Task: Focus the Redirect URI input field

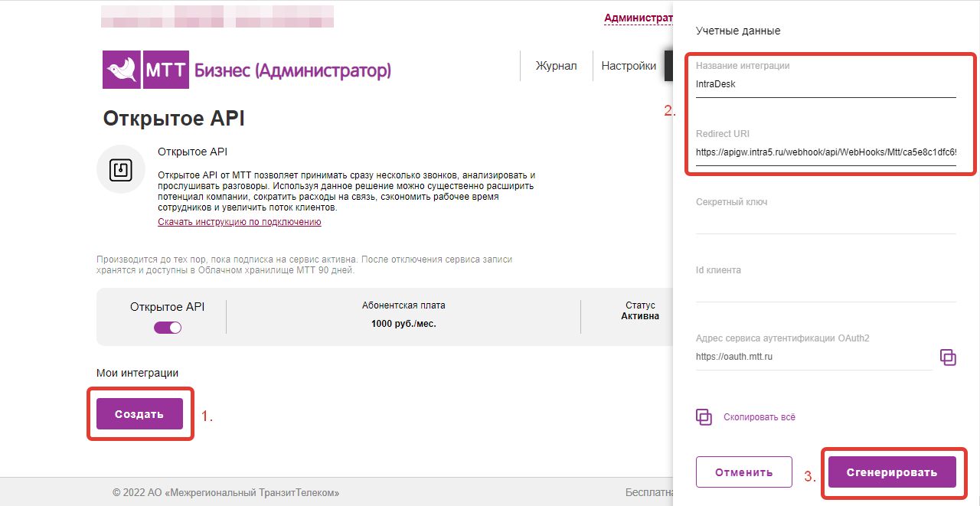Action: (x=826, y=152)
